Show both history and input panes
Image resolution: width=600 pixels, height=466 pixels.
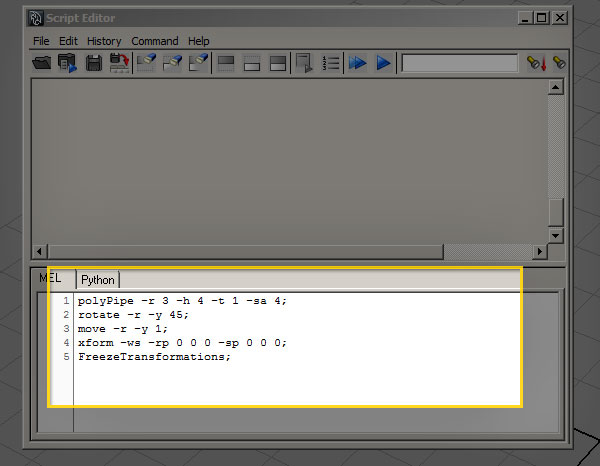tap(278, 63)
